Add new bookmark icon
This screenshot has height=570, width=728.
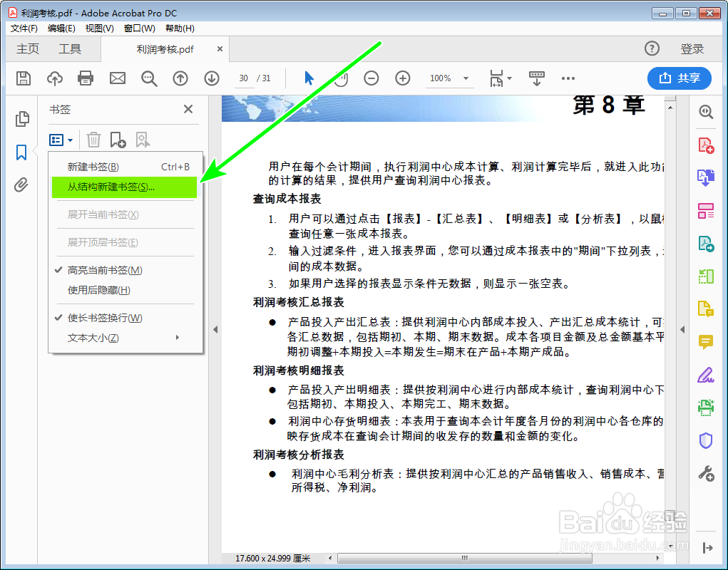coord(118,140)
